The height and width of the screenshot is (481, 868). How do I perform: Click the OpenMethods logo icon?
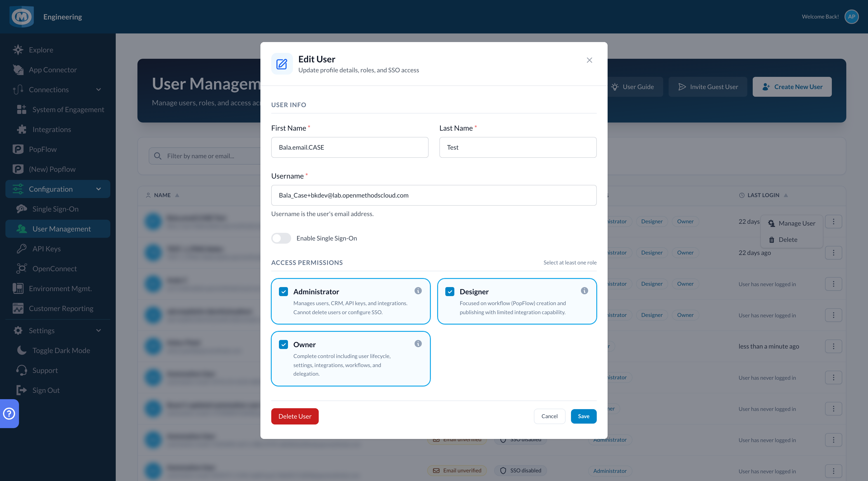click(x=21, y=17)
